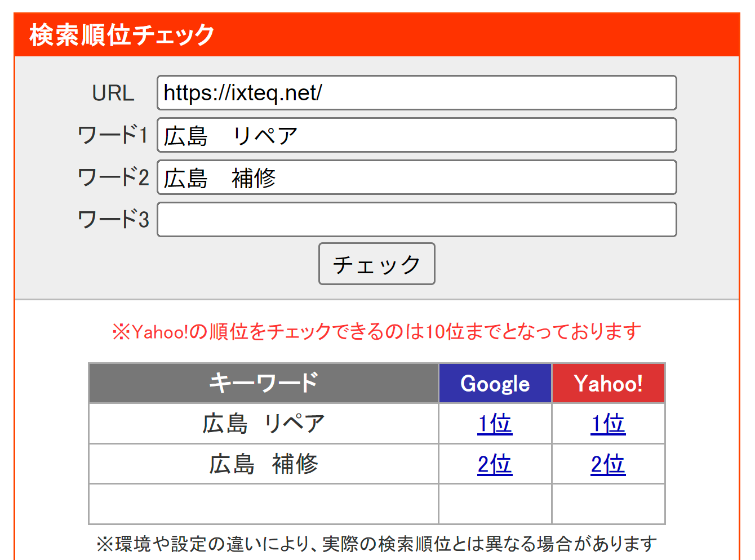Click the empty ワード3 input field
Screen dimensions: 755x560
(x=416, y=220)
